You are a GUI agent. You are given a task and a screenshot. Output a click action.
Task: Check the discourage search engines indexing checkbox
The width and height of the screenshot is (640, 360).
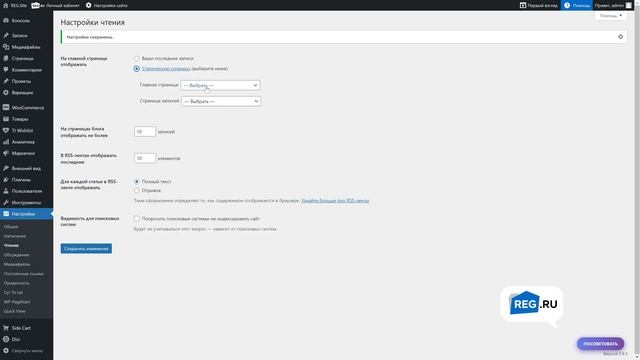point(137,219)
